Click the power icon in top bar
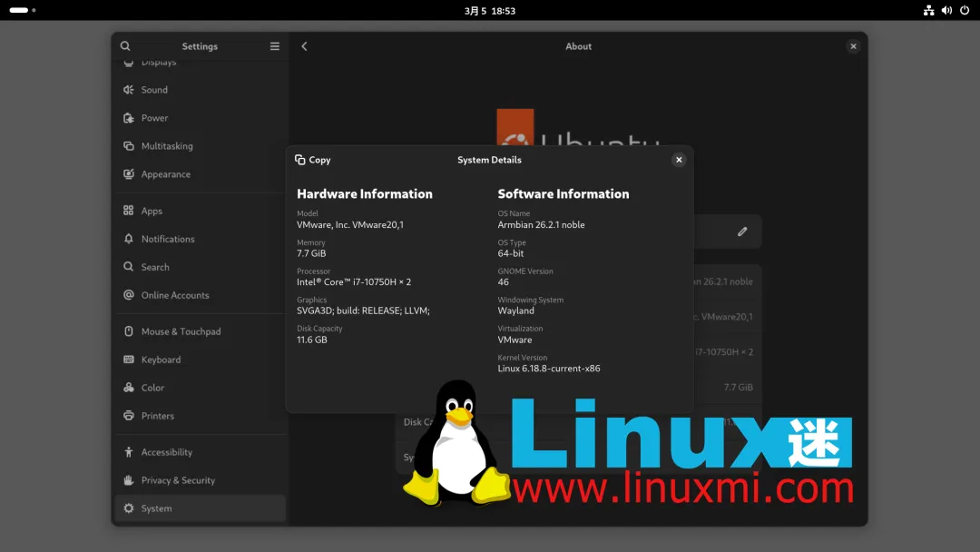The image size is (980, 552). 965,11
